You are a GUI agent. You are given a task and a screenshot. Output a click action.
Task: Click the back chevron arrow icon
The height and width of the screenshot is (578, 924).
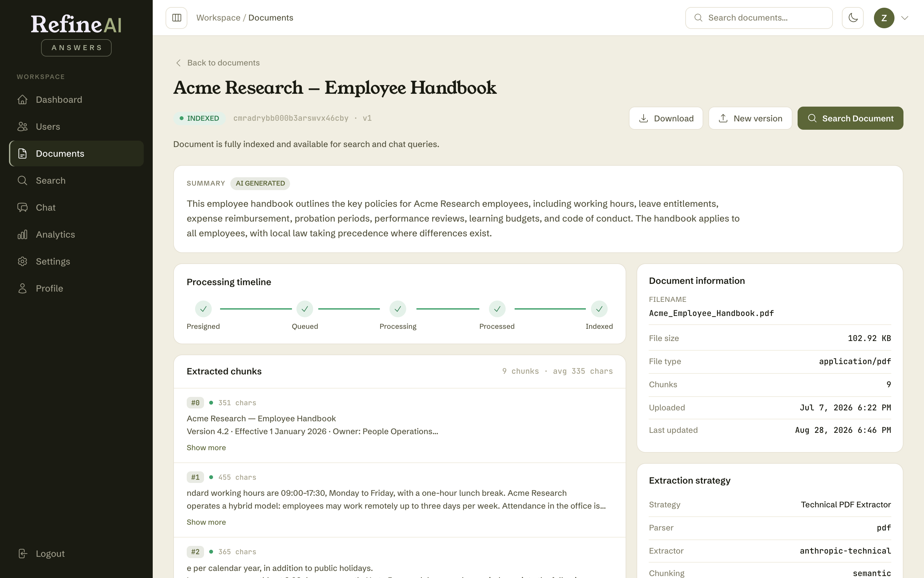tap(178, 63)
